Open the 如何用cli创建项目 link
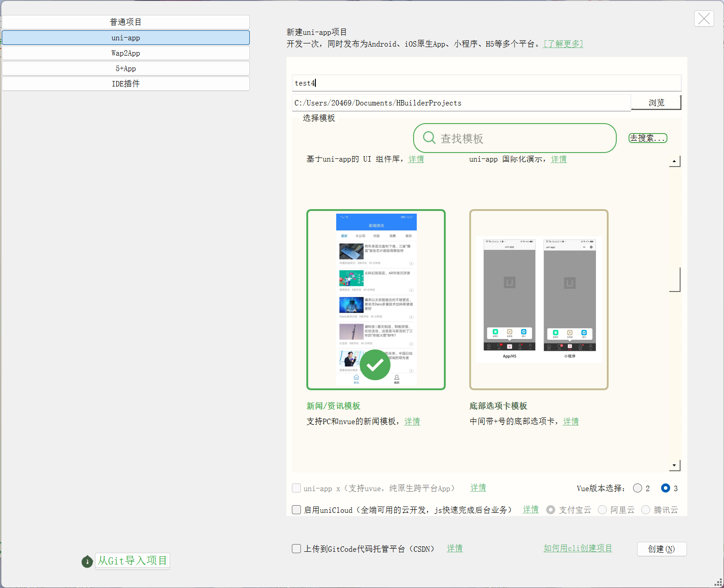 [x=578, y=549]
